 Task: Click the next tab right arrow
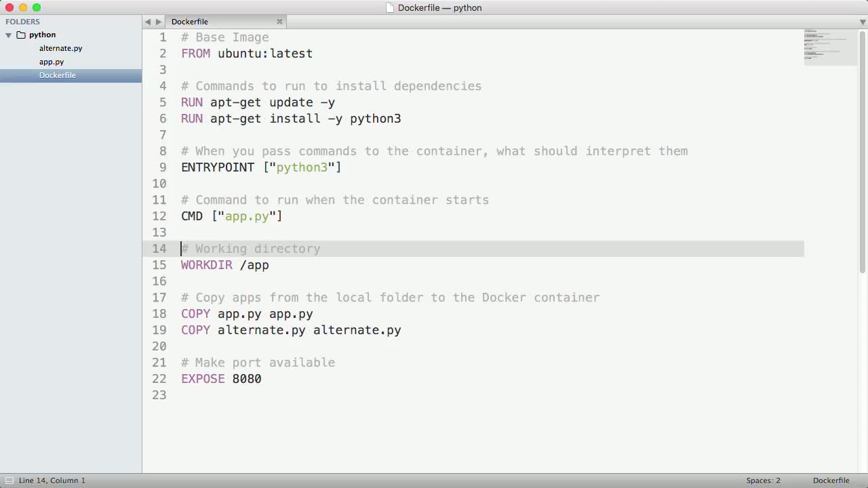[x=159, y=22]
